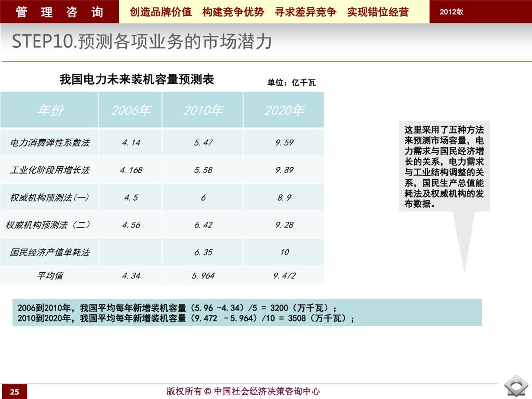Click the '寻求差异竞争' slogan text
The width and height of the screenshot is (532, 399).
[305, 12]
